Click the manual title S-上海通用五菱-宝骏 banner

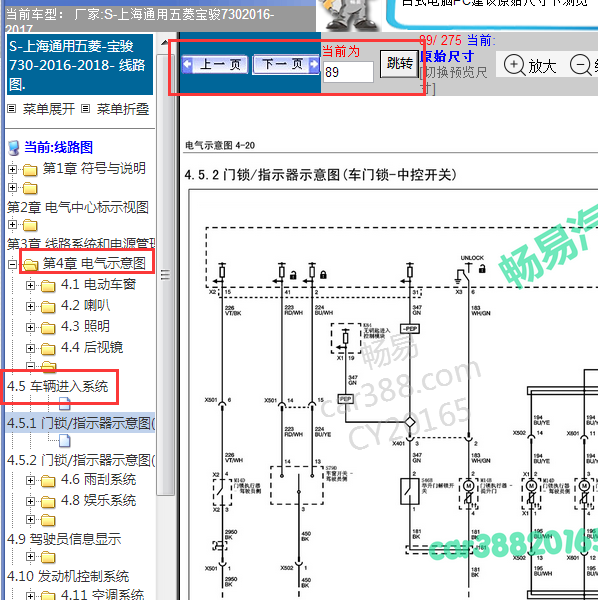pyautogui.click(x=80, y=64)
